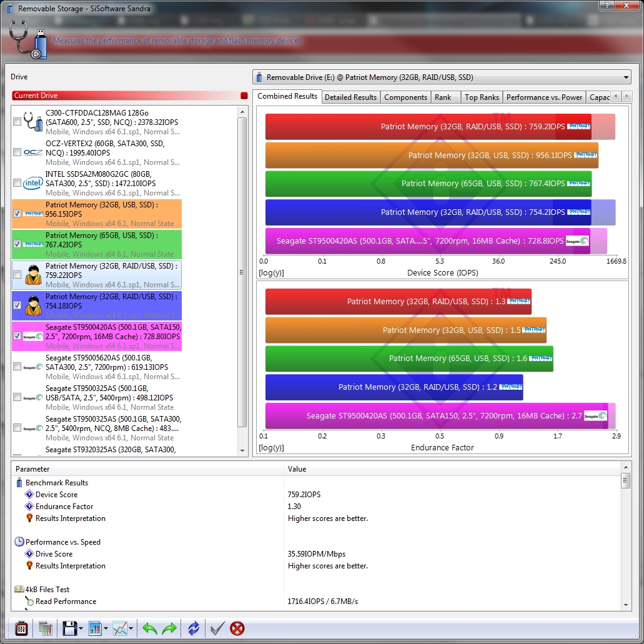Click drive list scroll down arrow

[242, 450]
